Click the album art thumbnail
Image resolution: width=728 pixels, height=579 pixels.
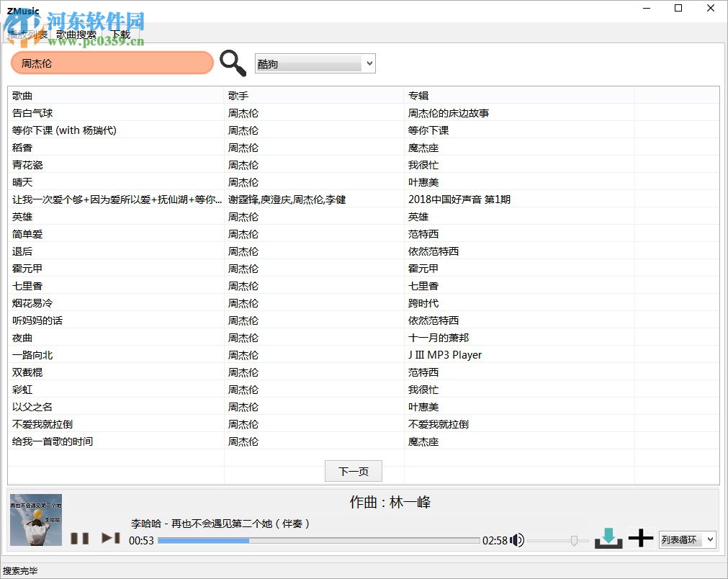[35, 519]
